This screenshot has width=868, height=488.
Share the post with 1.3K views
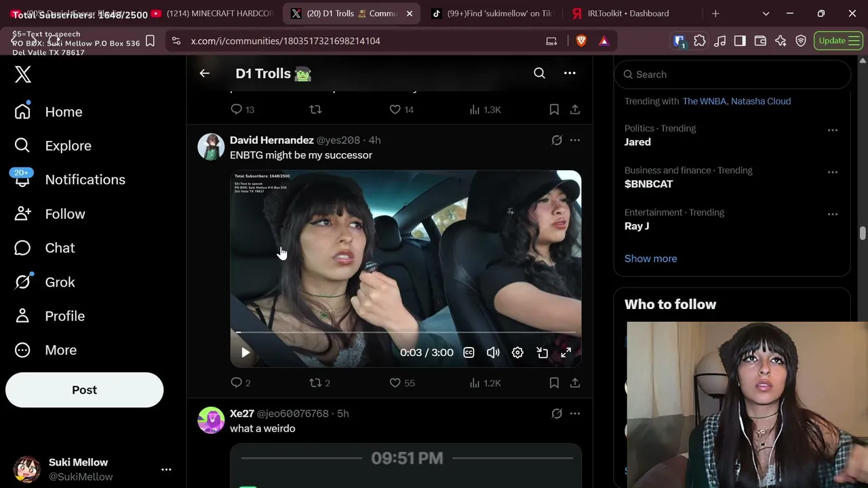574,109
